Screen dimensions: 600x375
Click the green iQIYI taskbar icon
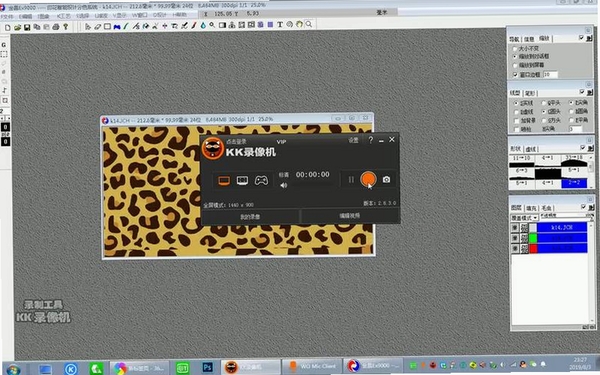(183, 368)
